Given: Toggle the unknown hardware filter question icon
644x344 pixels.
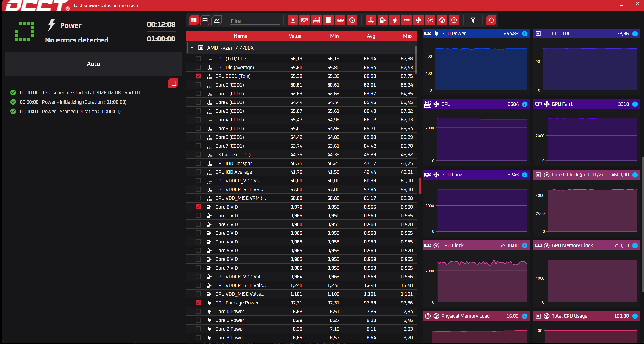Looking at the screenshot, I should tap(352, 20).
